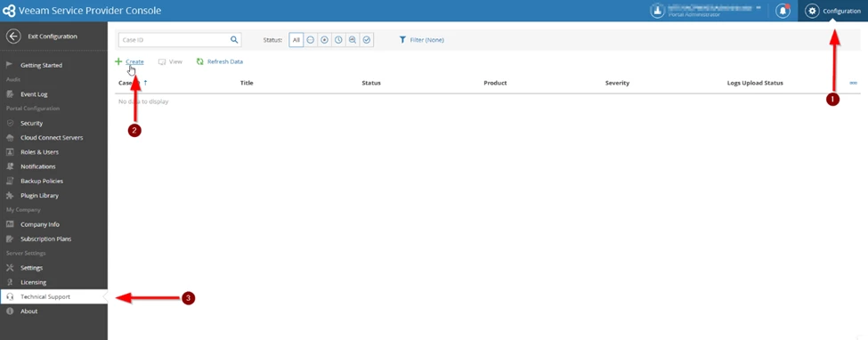Click the Roles & Users icon
Screen dimensions: 868x340
pos(10,151)
